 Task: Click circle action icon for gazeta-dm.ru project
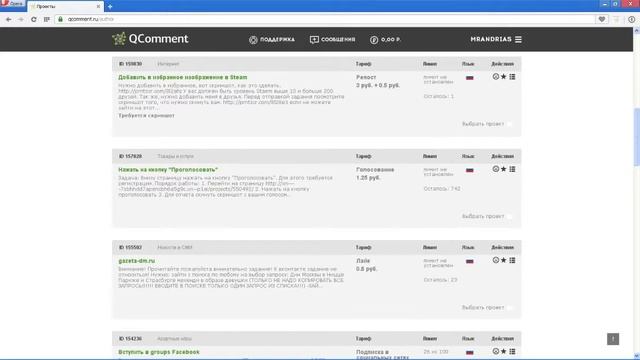(x=496, y=260)
